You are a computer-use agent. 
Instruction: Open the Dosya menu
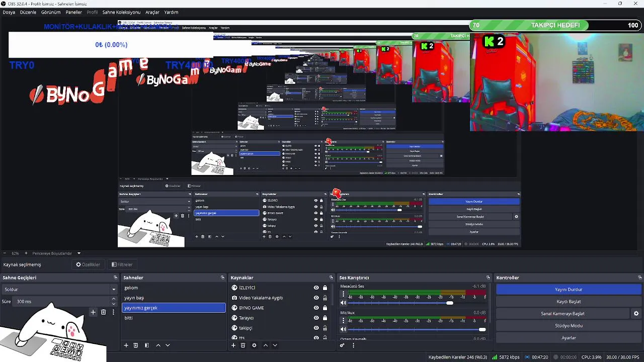click(x=9, y=12)
